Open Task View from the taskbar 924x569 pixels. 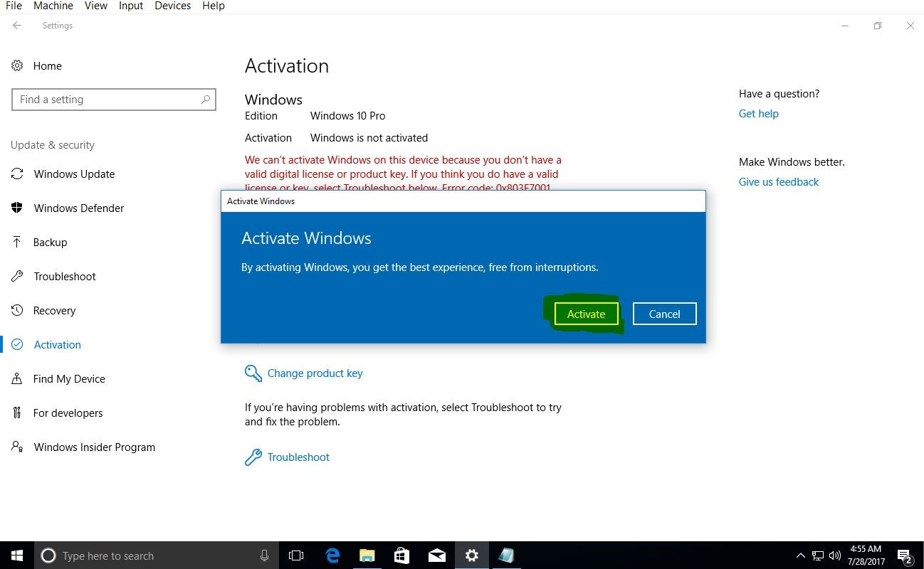click(x=296, y=555)
